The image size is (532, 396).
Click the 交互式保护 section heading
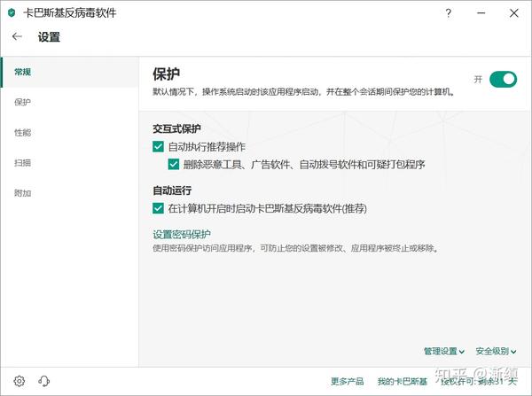(176, 128)
